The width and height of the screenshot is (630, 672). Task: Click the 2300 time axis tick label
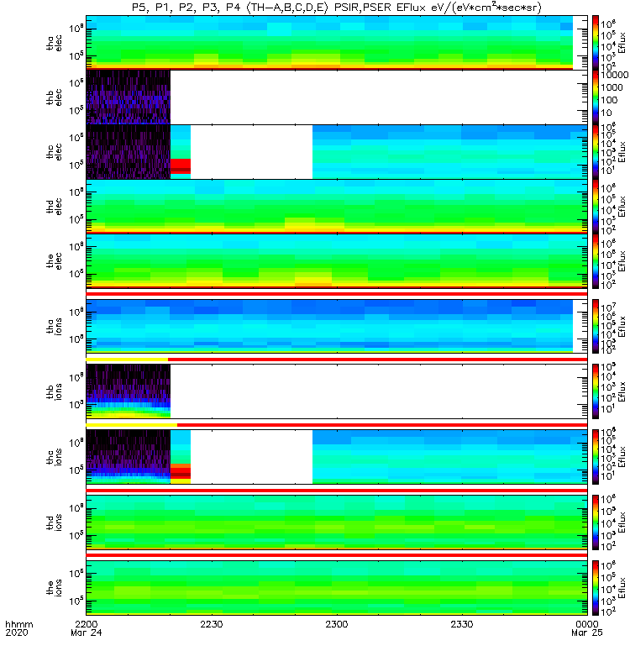point(337,624)
